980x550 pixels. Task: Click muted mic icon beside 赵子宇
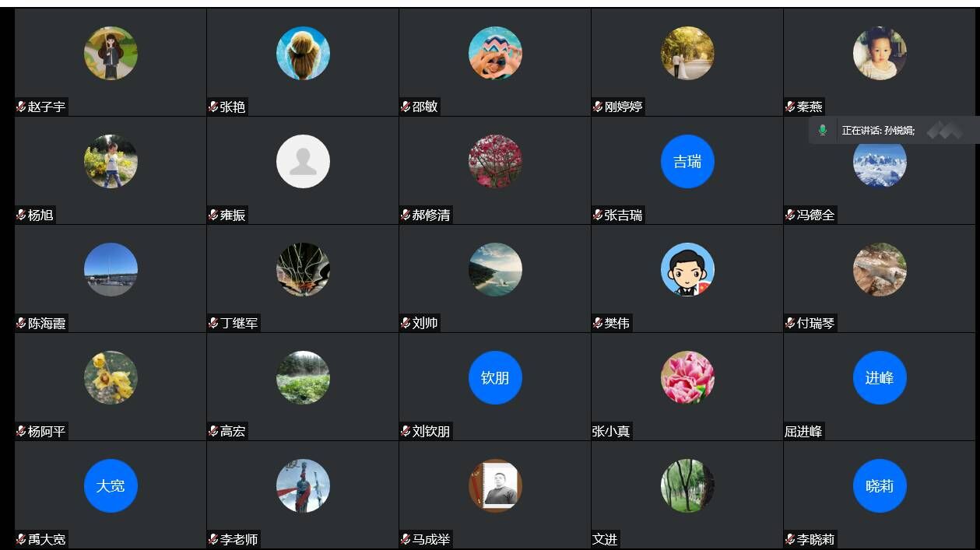pos(21,107)
